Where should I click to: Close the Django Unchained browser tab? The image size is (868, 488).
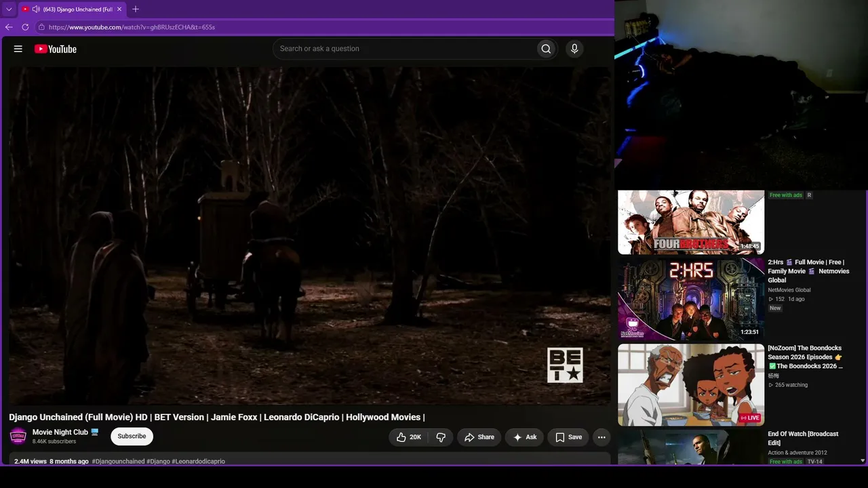pos(119,9)
